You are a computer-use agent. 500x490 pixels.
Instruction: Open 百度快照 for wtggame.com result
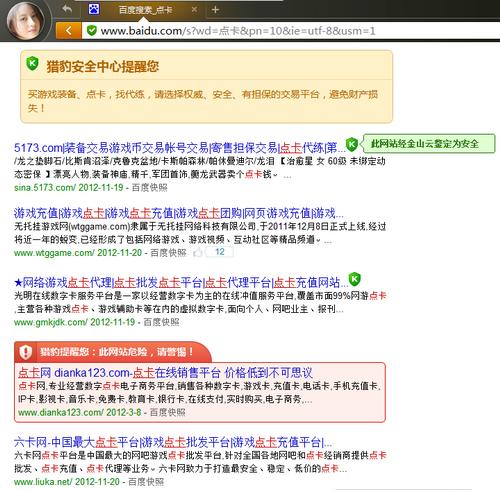[x=168, y=253]
